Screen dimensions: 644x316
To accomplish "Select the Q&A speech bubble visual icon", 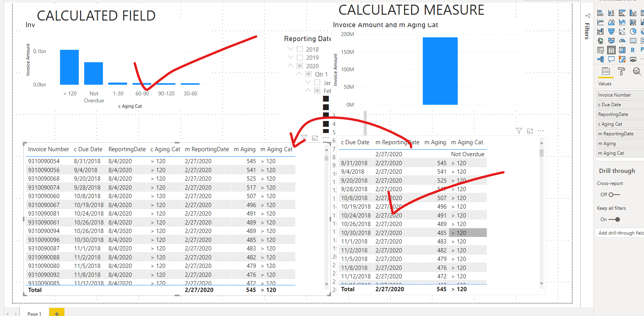I will (611, 59).
